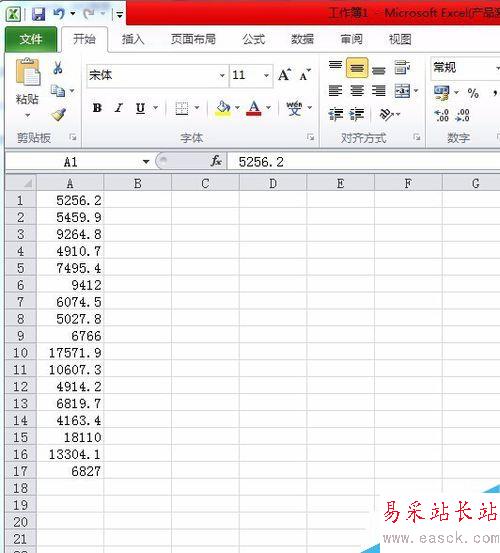Click the Insert Function fx icon
This screenshot has height=553, width=500.
216,162
